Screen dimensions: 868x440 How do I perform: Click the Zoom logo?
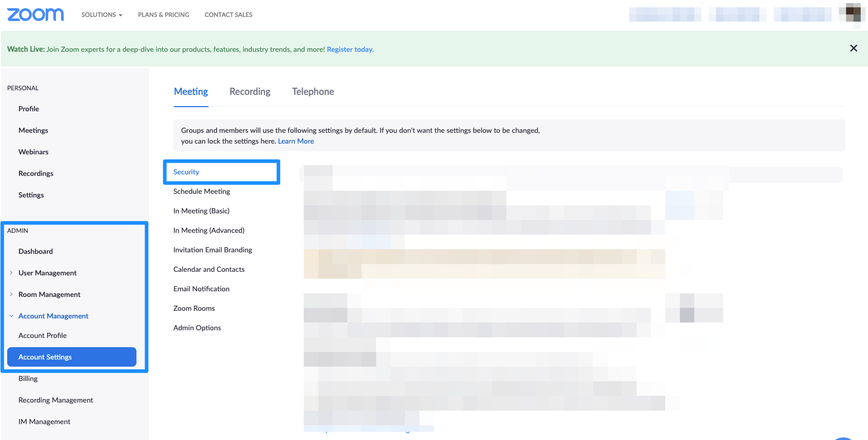35,14
